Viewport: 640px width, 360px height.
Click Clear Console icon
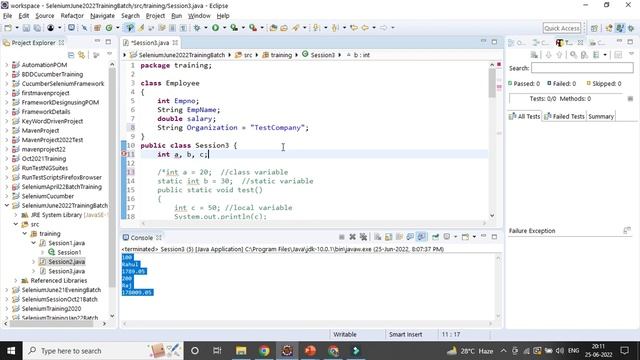[x=378, y=237]
